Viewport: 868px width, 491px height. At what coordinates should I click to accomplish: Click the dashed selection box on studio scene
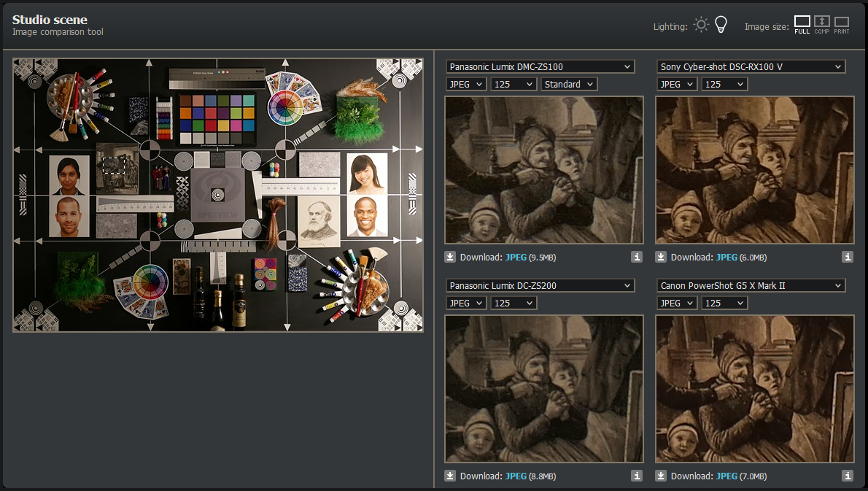[x=114, y=166]
